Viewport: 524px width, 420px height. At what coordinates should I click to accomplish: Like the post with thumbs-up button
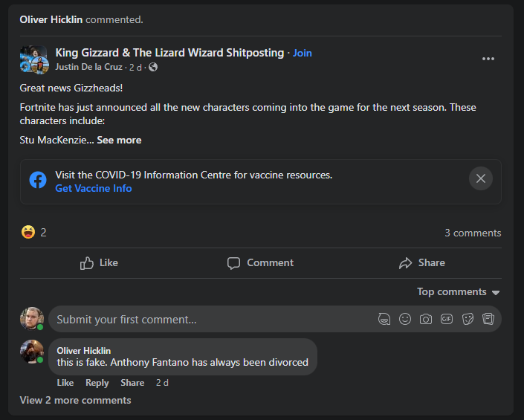coord(99,263)
